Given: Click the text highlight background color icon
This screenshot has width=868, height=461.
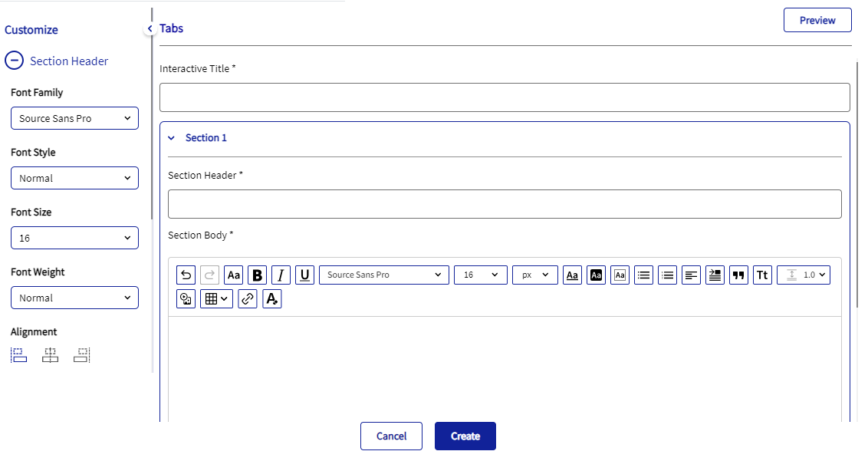Looking at the screenshot, I should (x=597, y=275).
